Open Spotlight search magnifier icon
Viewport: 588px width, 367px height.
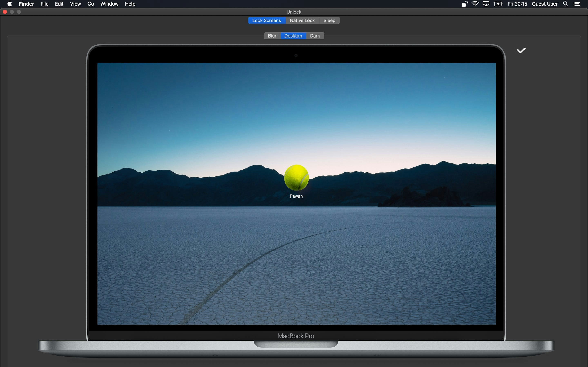(565, 4)
